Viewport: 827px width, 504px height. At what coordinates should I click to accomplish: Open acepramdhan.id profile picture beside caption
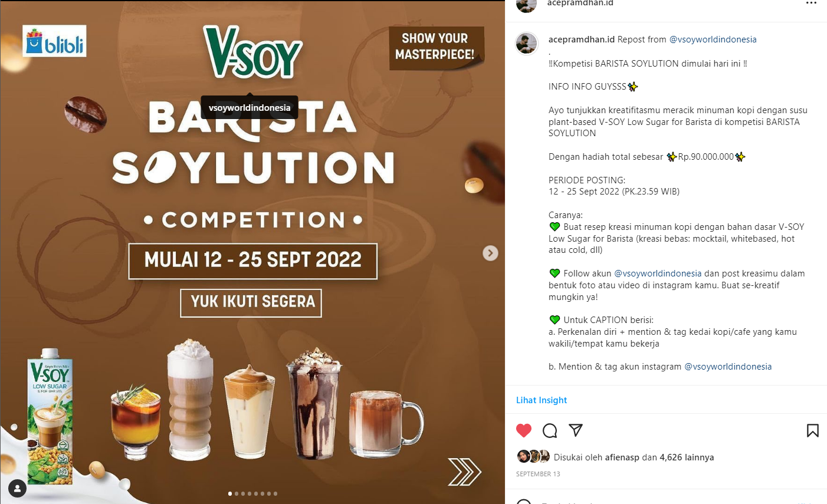pyautogui.click(x=526, y=43)
